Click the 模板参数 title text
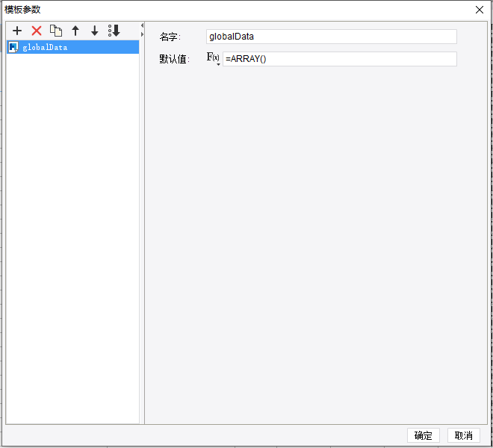The height and width of the screenshot is (448, 493). pos(22,10)
